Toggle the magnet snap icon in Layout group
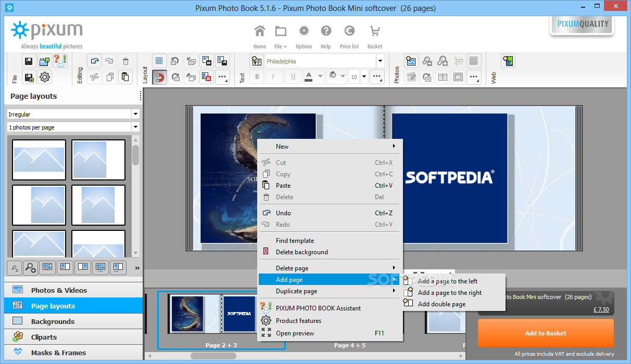The height and width of the screenshot is (364, 631). click(159, 77)
